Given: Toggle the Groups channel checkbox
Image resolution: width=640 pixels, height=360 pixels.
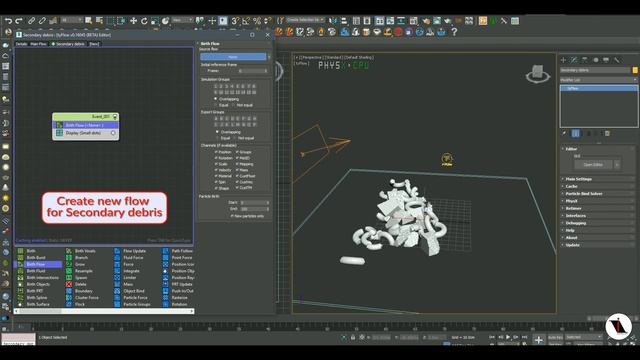Looking at the screenshot, I should click(237, 152).
